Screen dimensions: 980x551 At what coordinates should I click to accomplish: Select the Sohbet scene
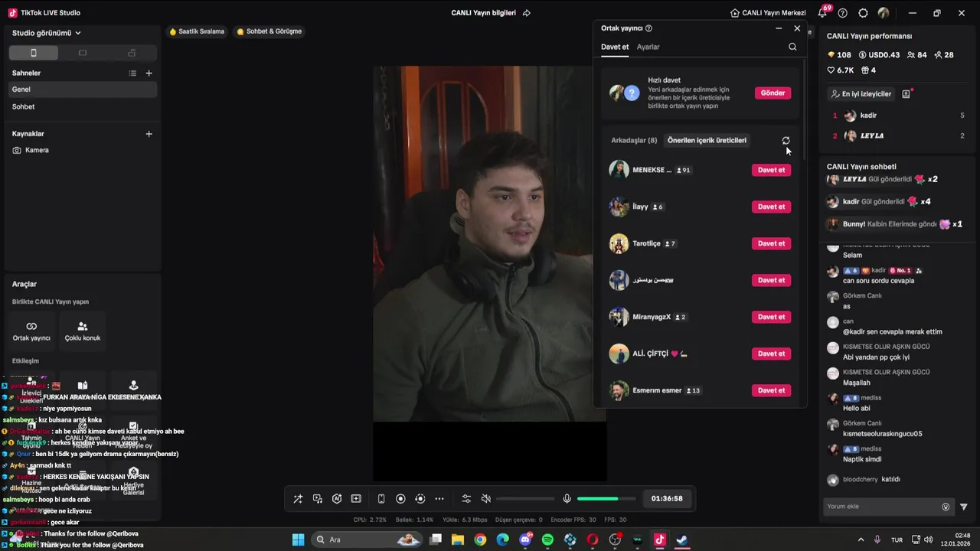pos(83,107)
